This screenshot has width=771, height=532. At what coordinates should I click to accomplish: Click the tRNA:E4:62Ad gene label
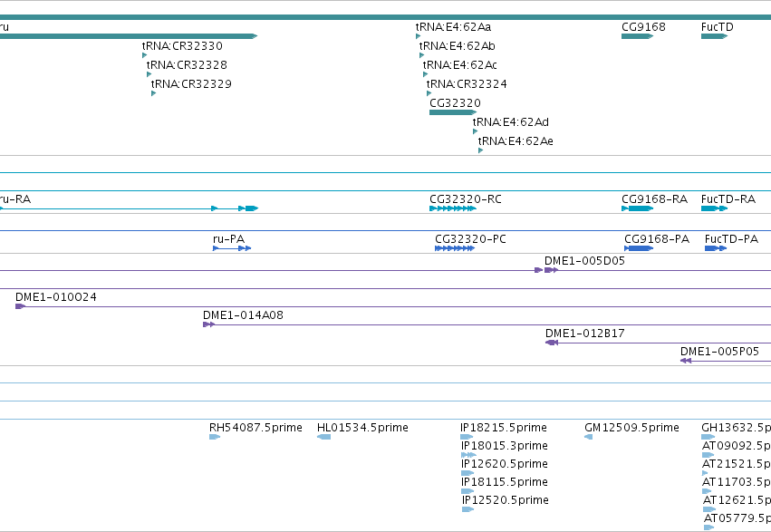coord(510,122)
